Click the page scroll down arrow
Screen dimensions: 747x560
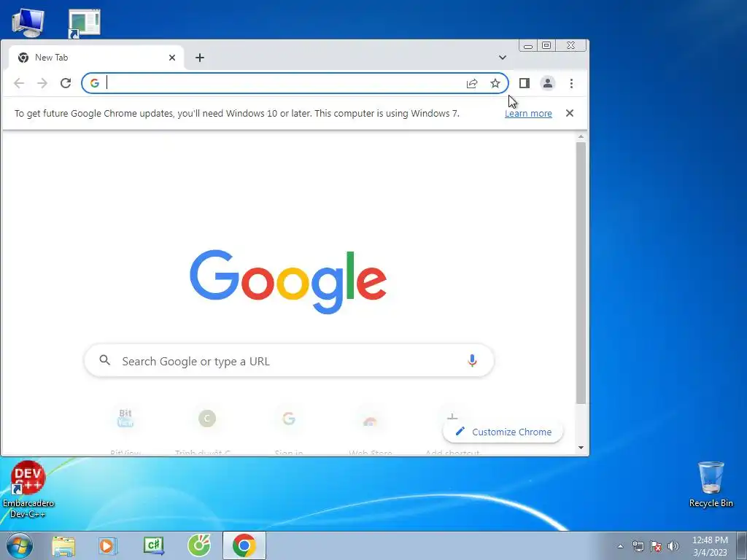tap(581, 448)
